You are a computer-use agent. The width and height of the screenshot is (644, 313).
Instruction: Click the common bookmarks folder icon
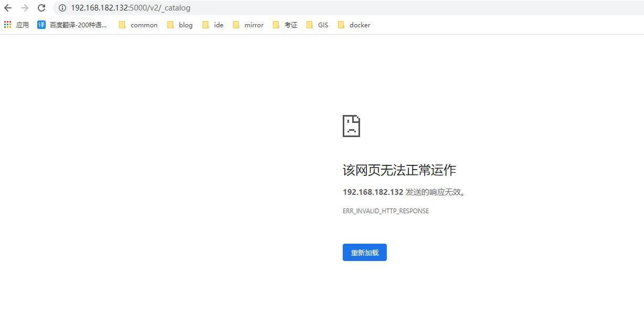[x=122, y=24]
